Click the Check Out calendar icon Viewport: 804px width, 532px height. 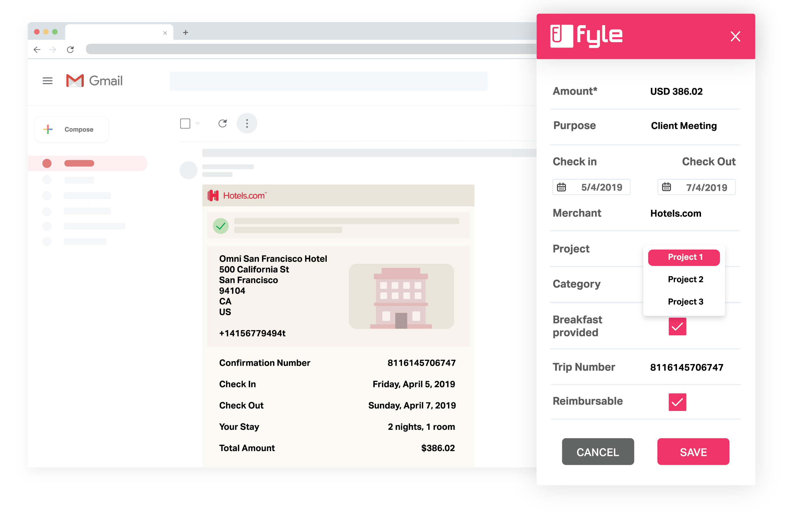click(666, 187)
